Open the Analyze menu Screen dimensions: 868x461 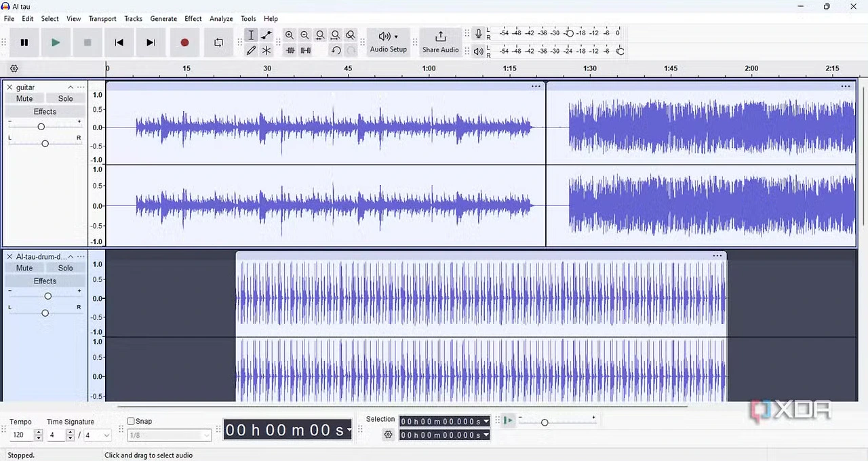point(221,19)
